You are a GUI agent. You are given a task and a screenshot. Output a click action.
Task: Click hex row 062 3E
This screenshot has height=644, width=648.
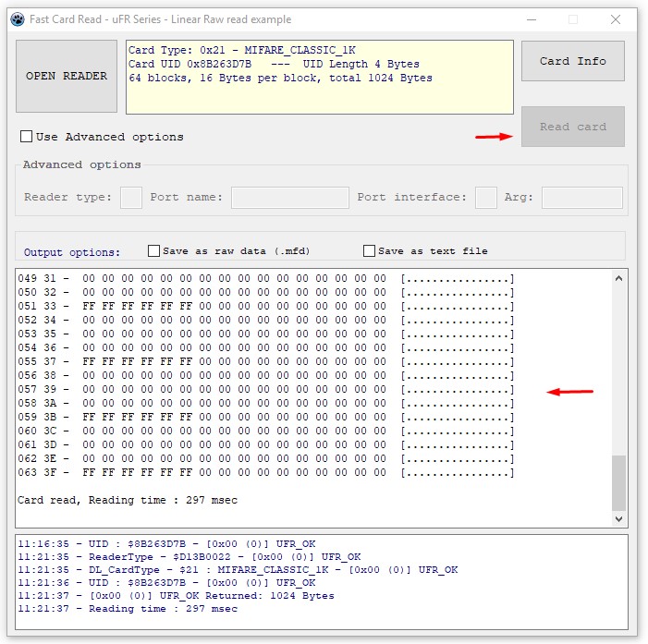[x=265, y=458]
